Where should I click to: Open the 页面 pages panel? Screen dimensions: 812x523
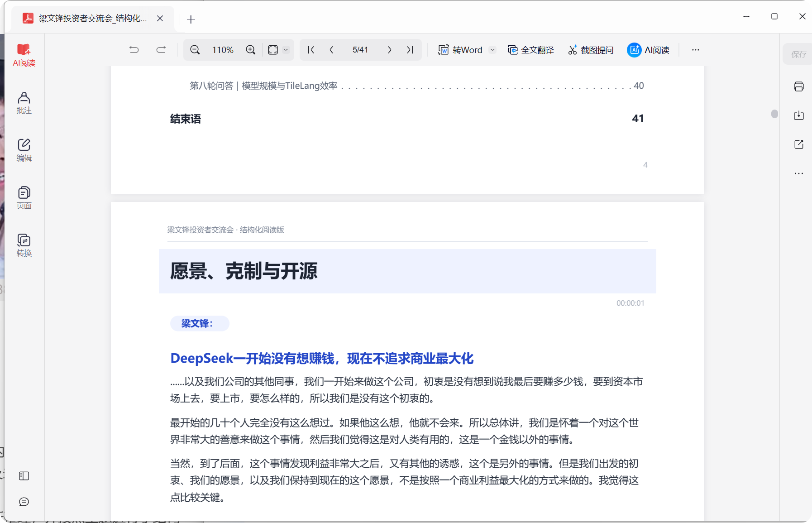click(x=24, y=198)
